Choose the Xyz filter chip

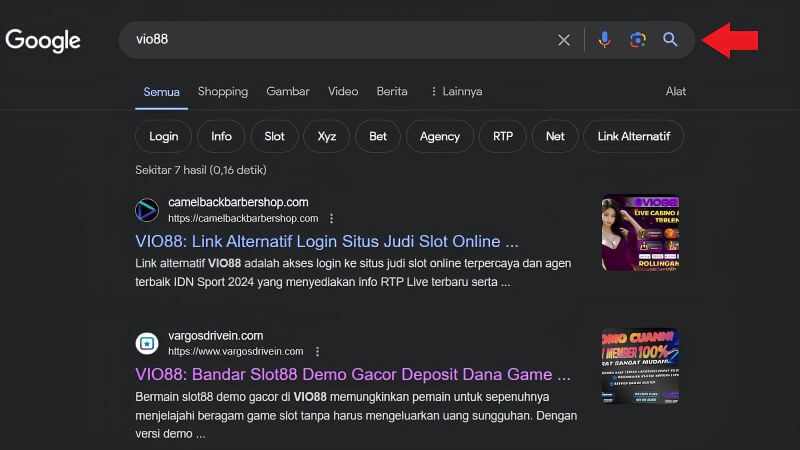click(327, 136)
